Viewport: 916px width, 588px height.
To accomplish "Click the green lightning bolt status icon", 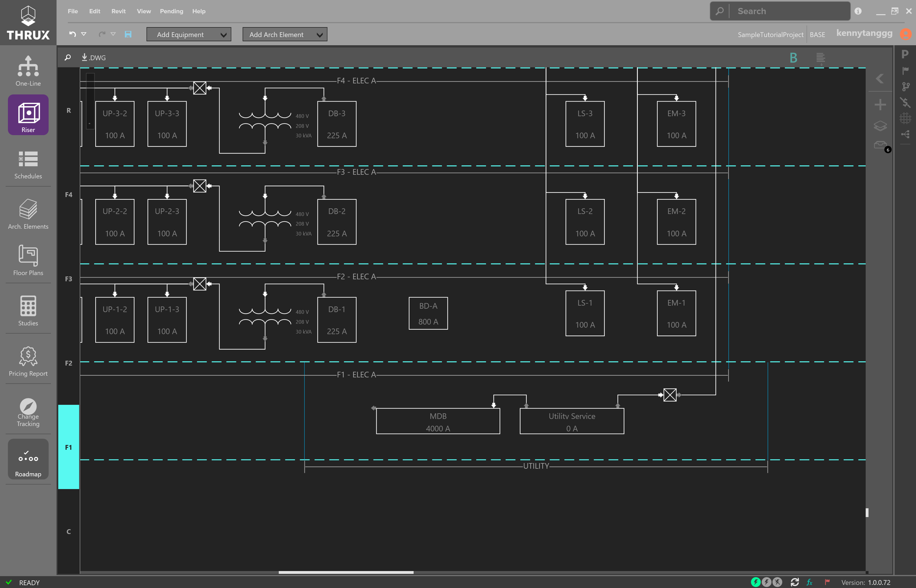I will point(755,582).
